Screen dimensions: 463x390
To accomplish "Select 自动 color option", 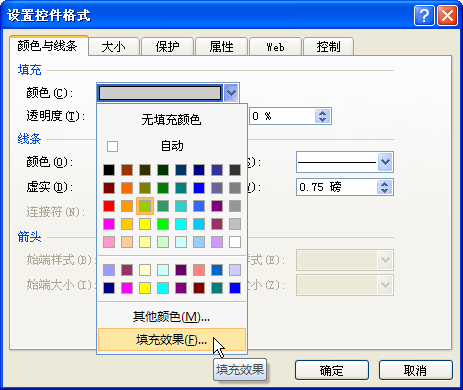I will [x=172, y=146].
